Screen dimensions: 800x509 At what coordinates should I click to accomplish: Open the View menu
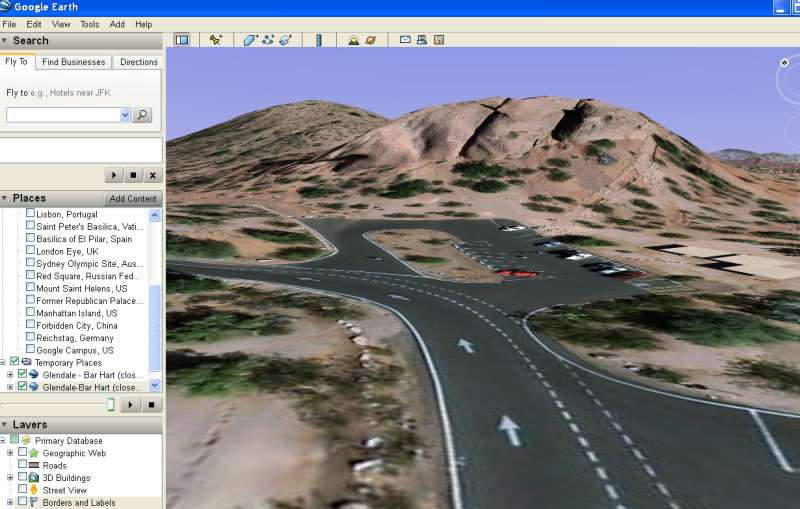click(61, 24)
